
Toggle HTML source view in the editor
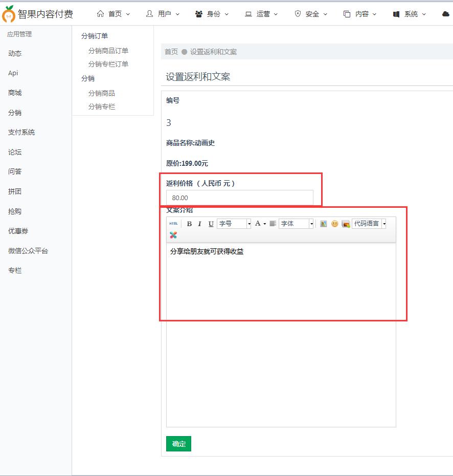pyautogui.click(x=173, y=224)
